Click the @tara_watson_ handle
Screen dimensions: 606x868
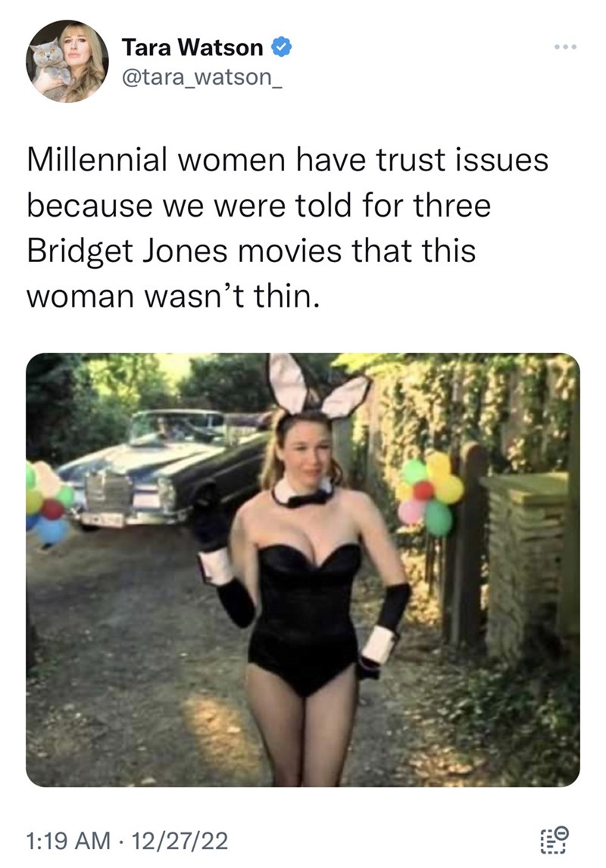pyautogui.click(x=201, y=77)
